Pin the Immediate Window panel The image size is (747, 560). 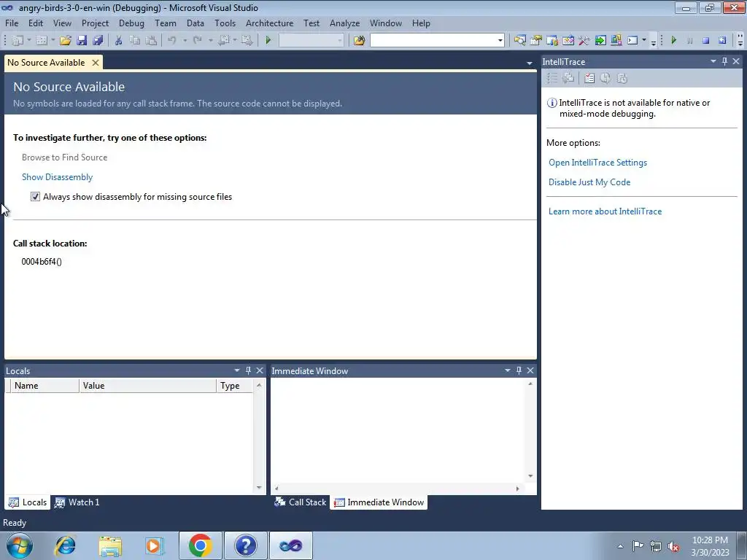519,370
